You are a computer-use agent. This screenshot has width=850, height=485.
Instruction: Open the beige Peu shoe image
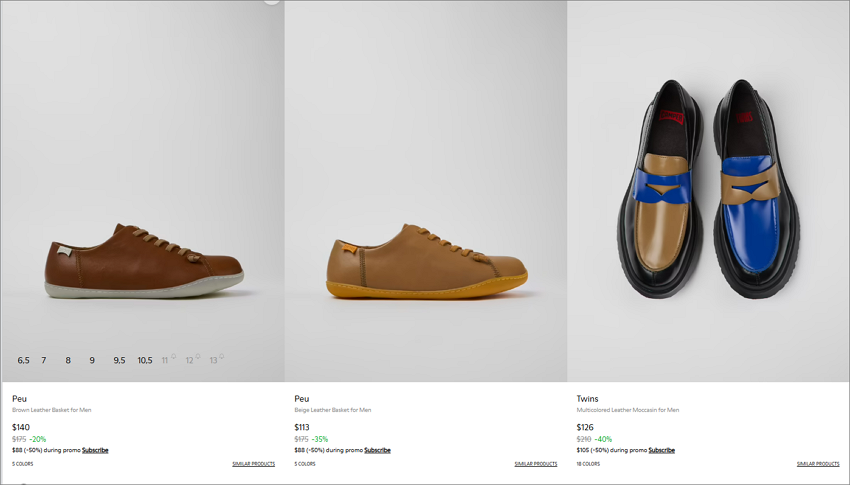pos(426,191)
